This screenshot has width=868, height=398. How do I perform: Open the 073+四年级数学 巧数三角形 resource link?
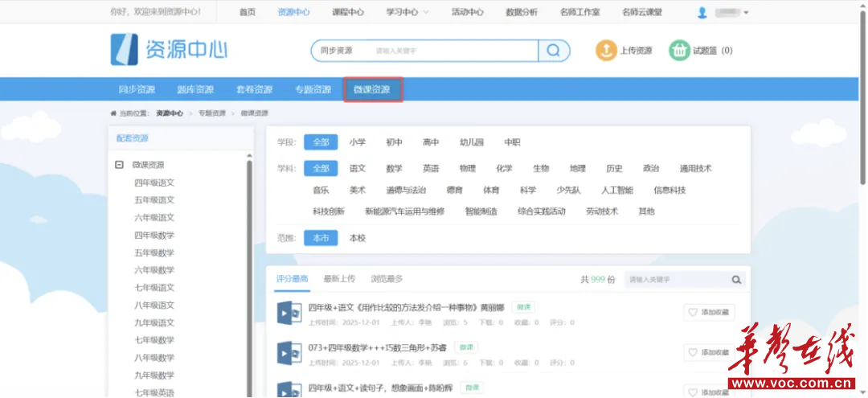click(377, 347)
